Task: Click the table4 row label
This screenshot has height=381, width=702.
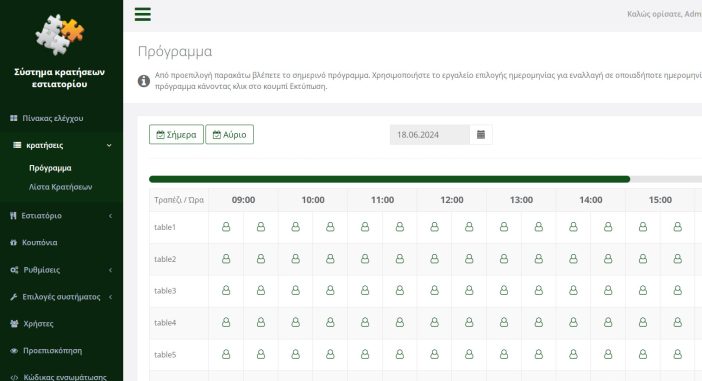Action: [x=165, y=322]
